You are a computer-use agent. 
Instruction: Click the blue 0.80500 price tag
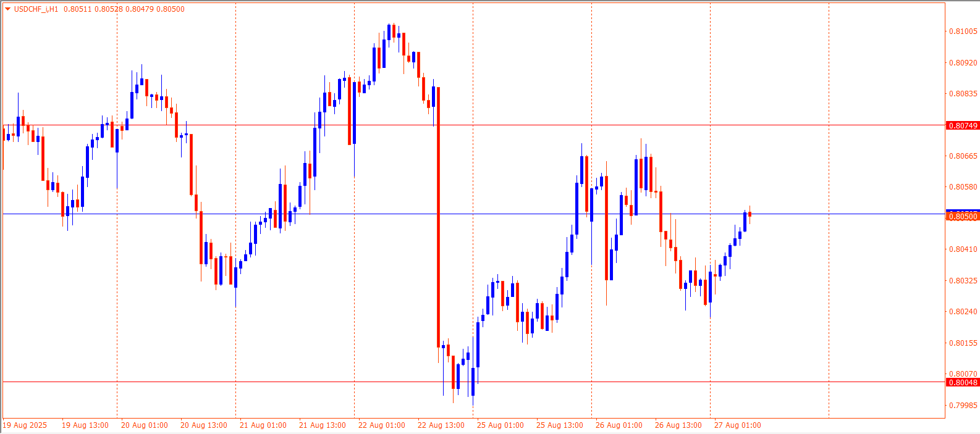[x=963, y=216]
